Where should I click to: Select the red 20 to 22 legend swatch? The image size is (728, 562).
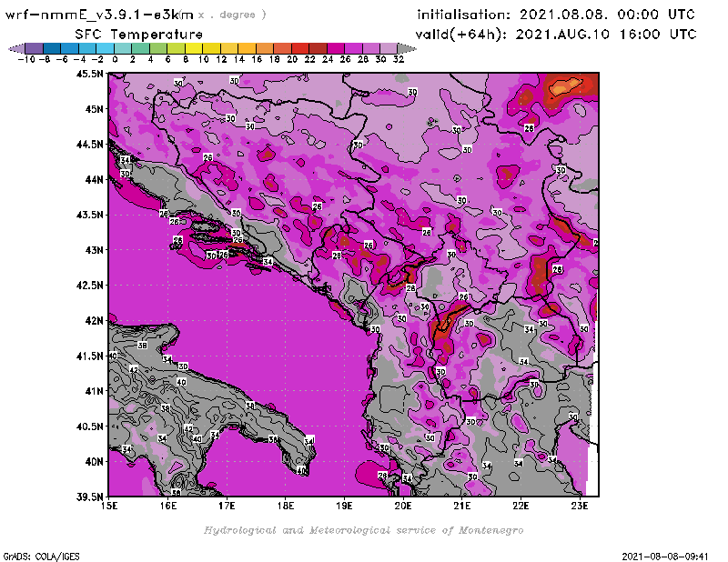click(300, 48)
